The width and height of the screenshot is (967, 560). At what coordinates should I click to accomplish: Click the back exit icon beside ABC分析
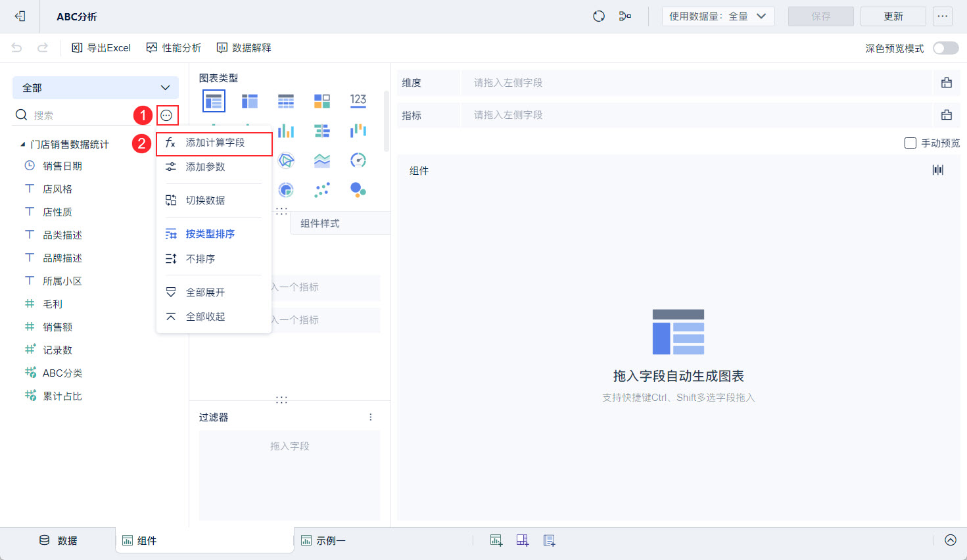click(20, 16)
